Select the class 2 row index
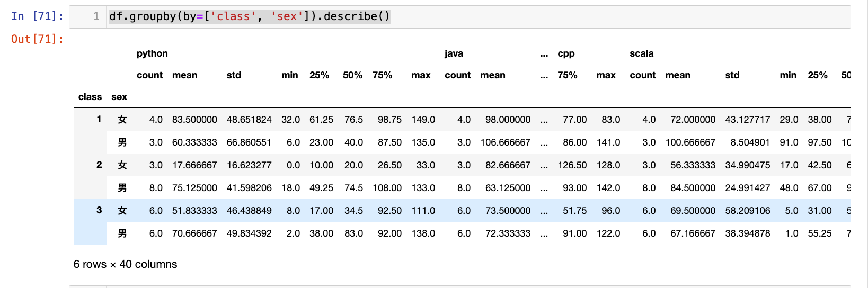The width and height of the screenshot is (868, 288). (99, 165)
